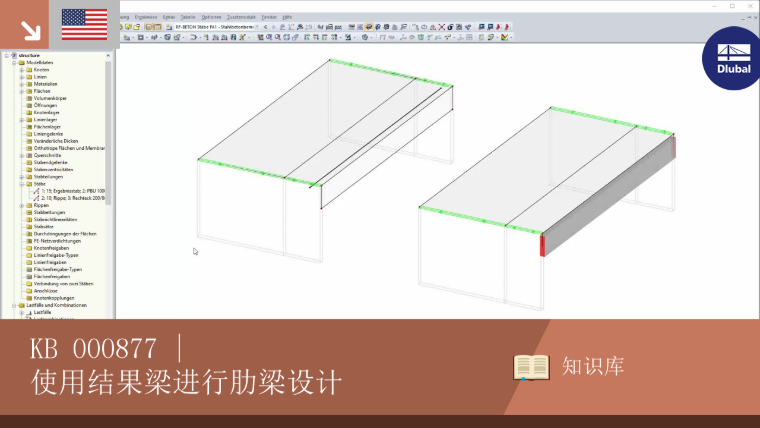Screen dimensions: 760x428
Task: Click next arrow next to RF-BETON combo
Action: (273, 27)
